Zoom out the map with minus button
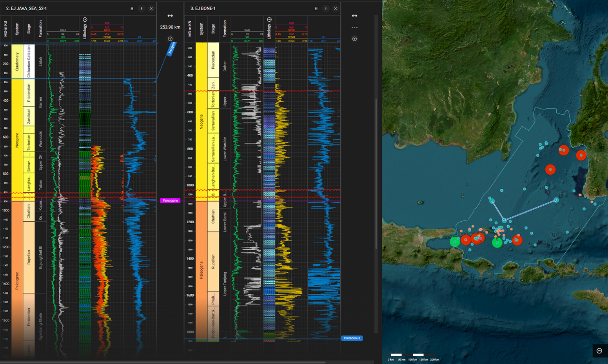Screen dimensions: 608x364 (x=599, y=351)
